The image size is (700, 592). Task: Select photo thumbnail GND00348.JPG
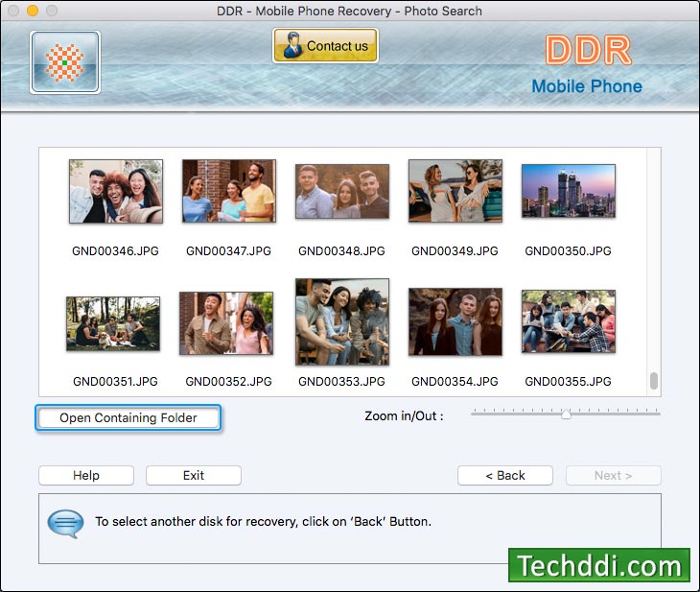(x=342, y=191)
